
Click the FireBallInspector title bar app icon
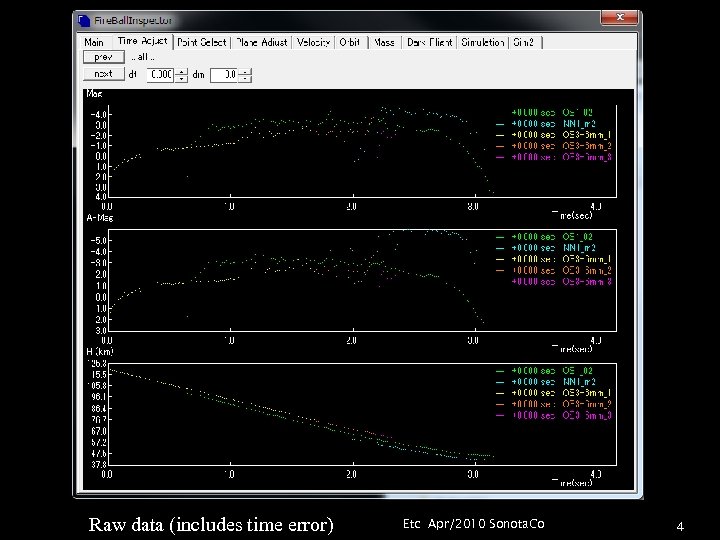pos(84,21)
